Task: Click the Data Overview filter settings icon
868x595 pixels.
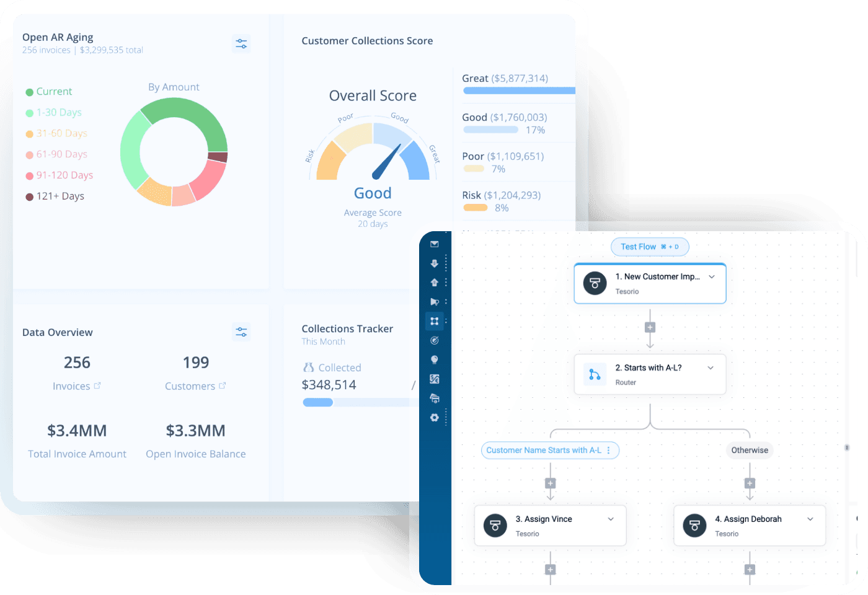Action: 241,332
